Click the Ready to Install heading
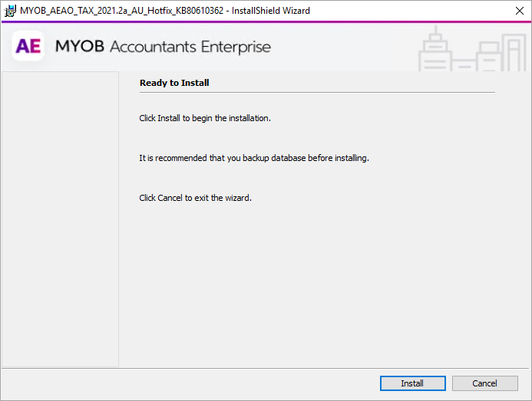Screen dimensions: 532x401 (174, 83)
